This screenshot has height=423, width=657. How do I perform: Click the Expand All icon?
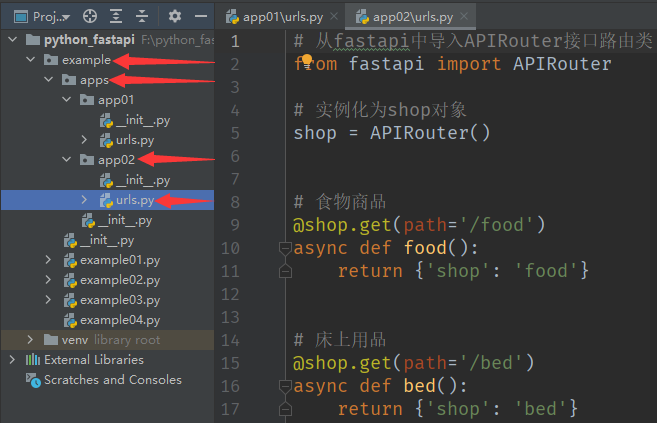point(116,16)
